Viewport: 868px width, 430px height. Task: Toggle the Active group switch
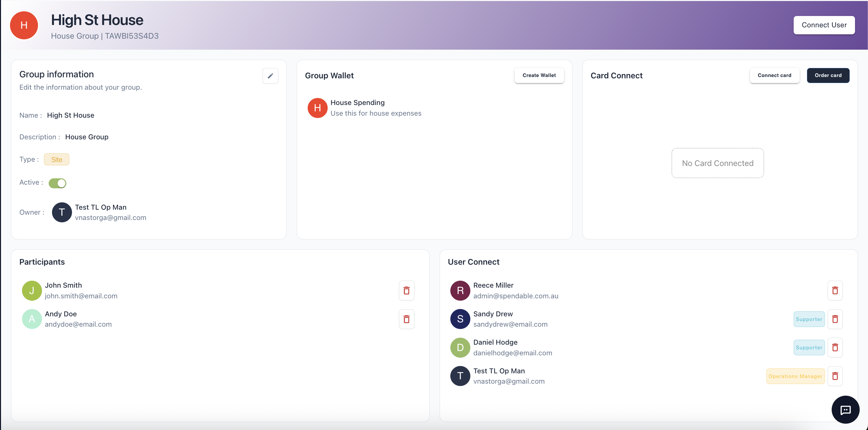point(57,183)
